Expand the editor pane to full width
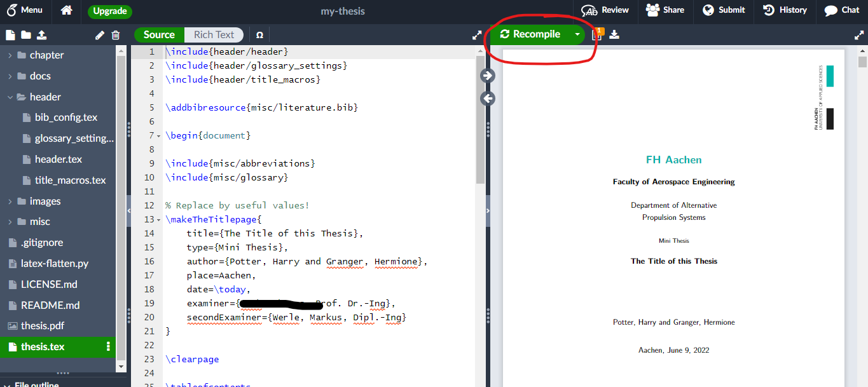Screen dimensions: 868x387 [x=477, y=36]
